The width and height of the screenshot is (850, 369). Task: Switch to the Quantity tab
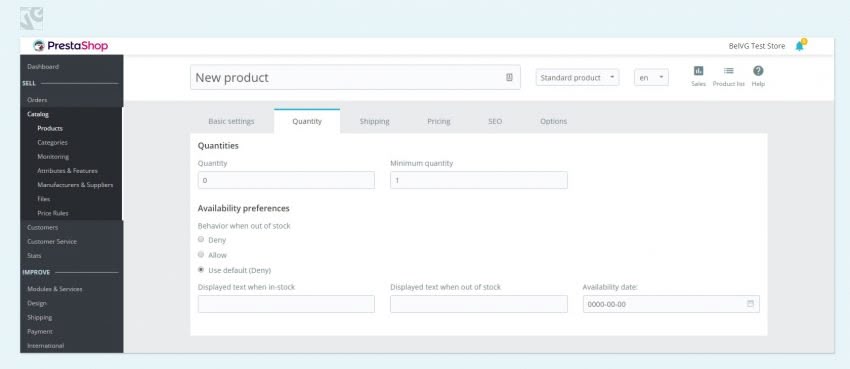(307, 121)
